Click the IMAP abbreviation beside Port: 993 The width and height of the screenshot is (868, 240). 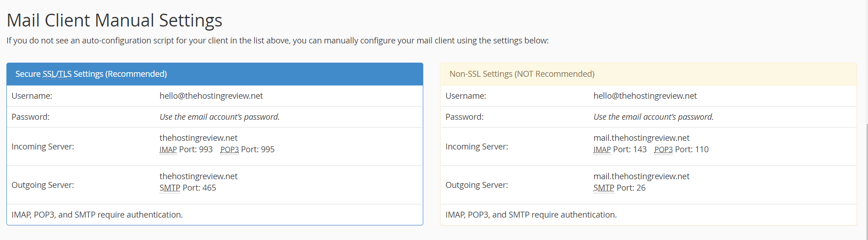168,150
